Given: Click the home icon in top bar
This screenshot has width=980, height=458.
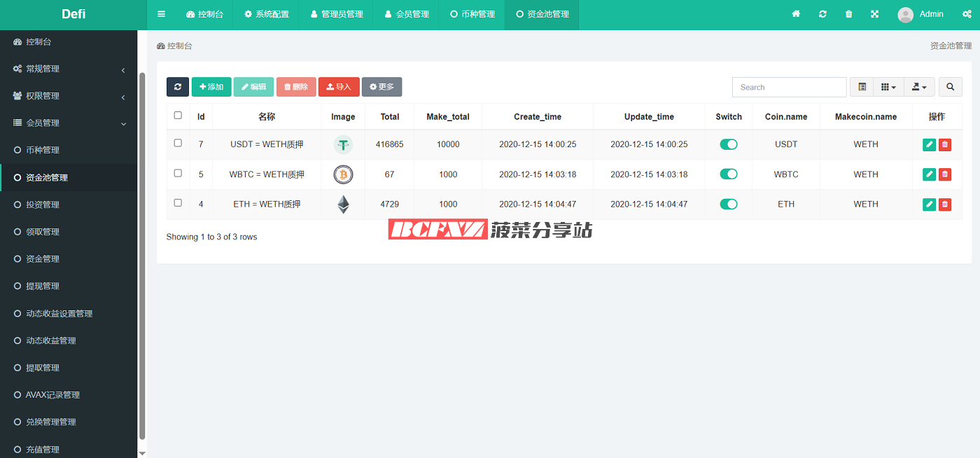Looking at the screenshot, I should (x=796, y=14).
